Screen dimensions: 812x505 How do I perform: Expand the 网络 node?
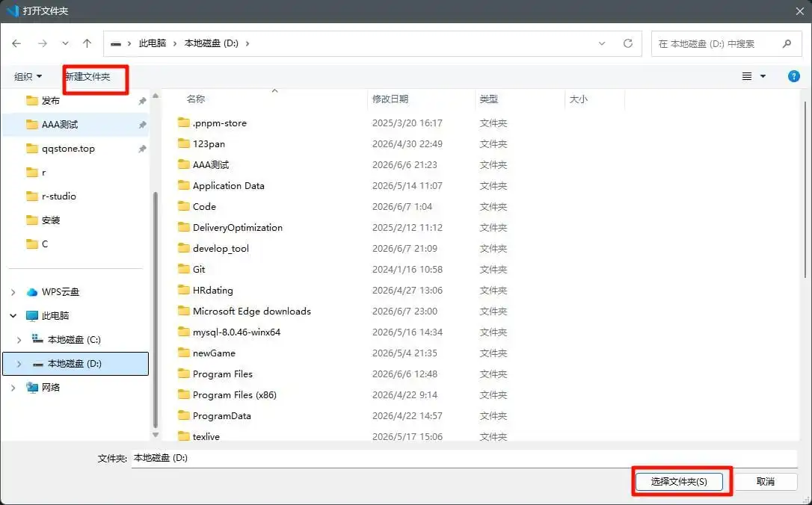click(x=13, y=388)
